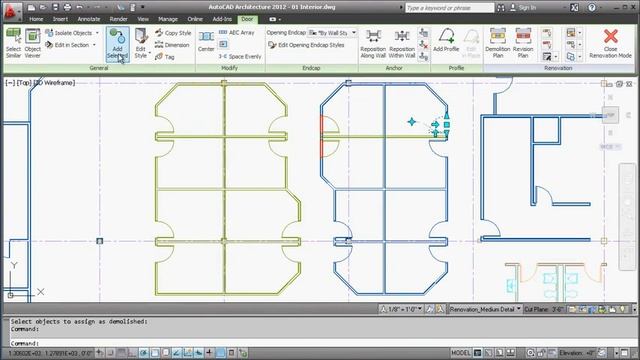Click Reposition Within Wall tool
640x360 pixels.
point(402,44)
